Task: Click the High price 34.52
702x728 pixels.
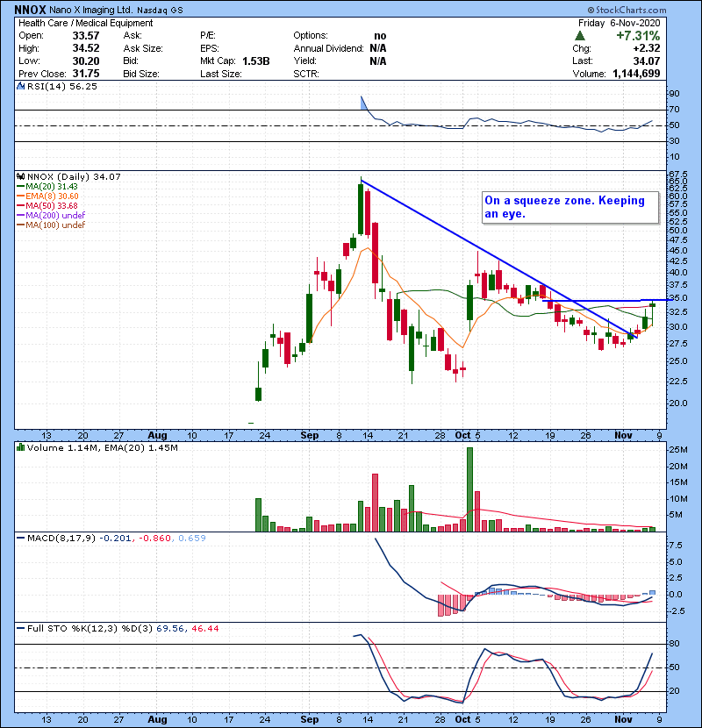Action: [86, 48]
